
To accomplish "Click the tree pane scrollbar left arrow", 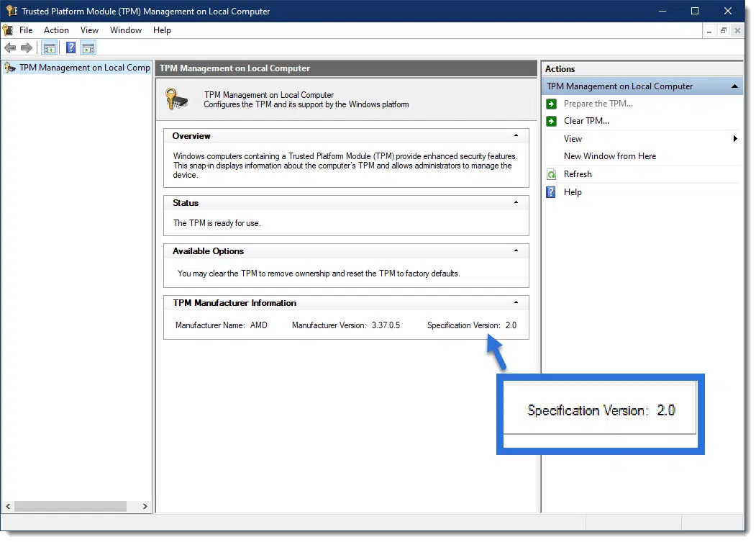I will (x=8, y=506).
